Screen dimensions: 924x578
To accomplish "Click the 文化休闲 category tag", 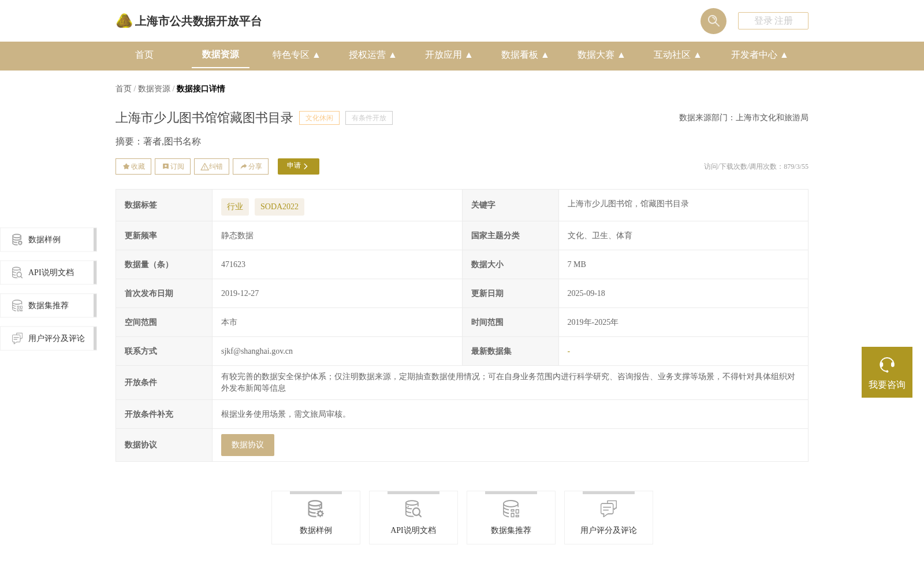I will 319,118.
